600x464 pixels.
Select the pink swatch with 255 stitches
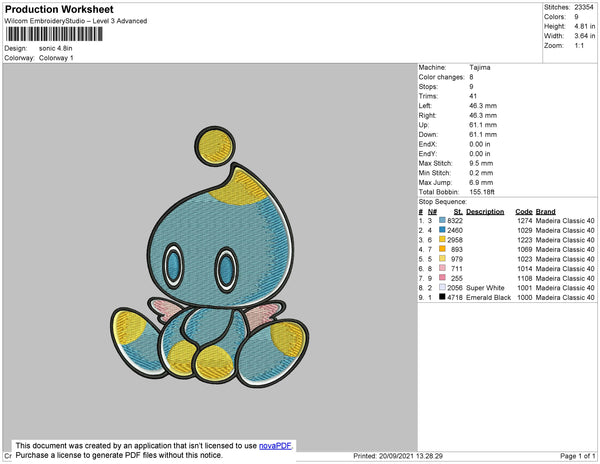tap(442, 278)
